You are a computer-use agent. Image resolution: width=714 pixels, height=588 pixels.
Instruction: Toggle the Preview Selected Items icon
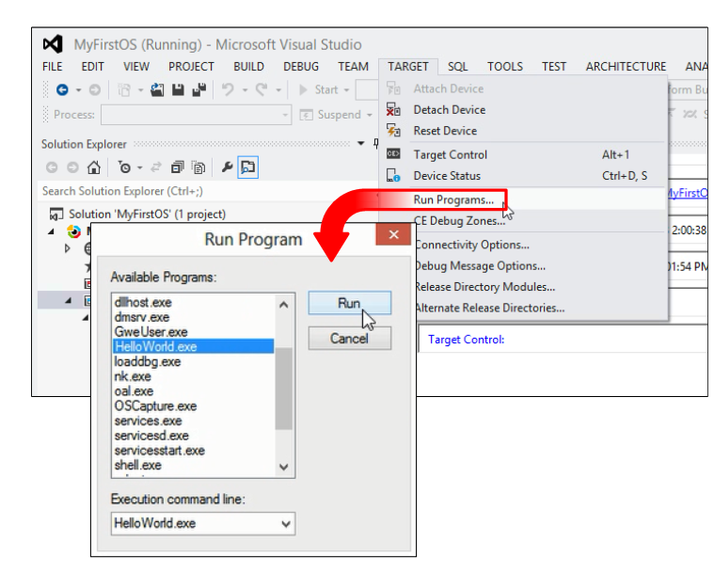pyautogui.click(x=248, y=167)
